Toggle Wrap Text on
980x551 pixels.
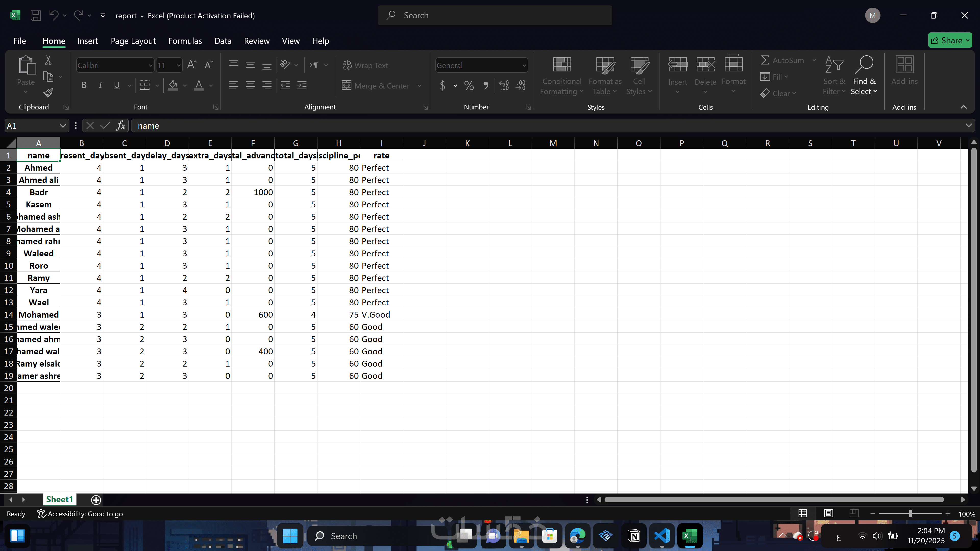(366, 65)
